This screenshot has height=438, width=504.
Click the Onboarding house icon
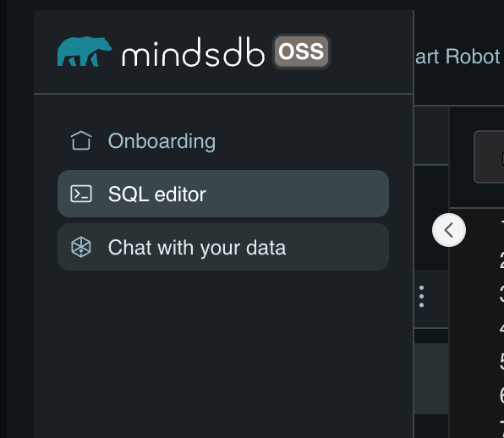click(x=81, y=140)
